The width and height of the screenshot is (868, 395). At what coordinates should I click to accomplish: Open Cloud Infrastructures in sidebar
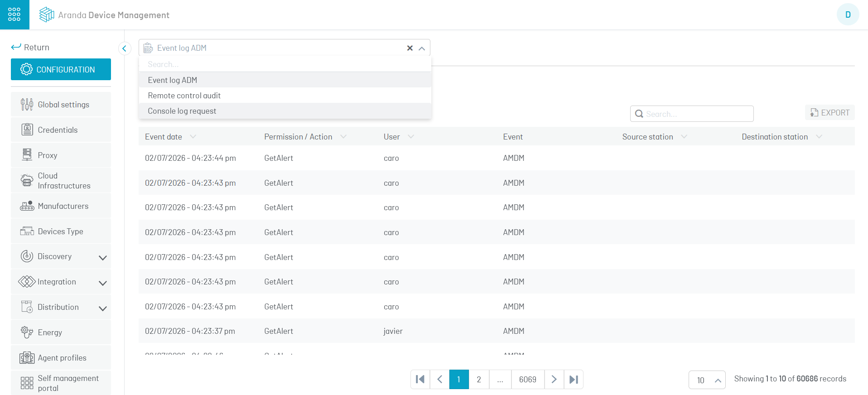(x=61, y=181)
